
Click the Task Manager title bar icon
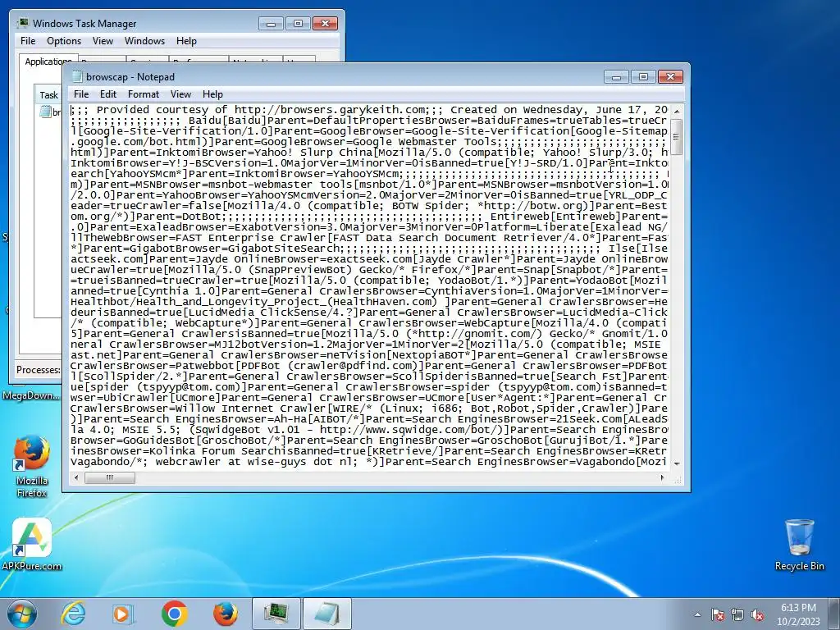[x=23, y=23]
